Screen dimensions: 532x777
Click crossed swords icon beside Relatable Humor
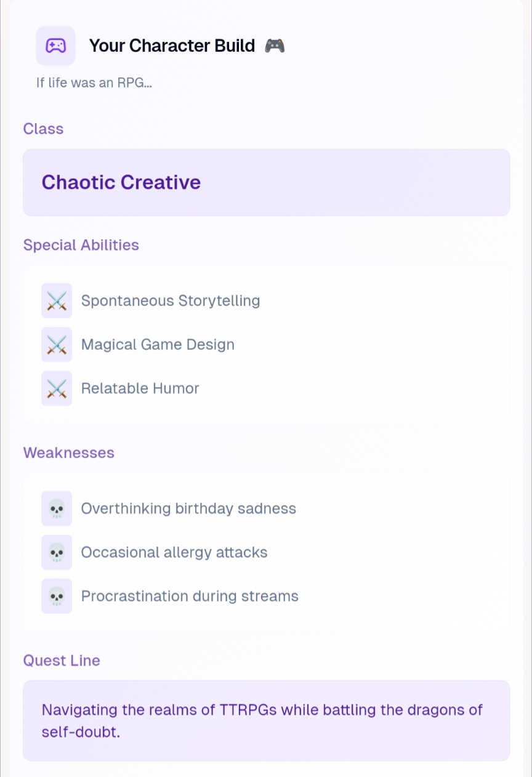point(57,388)
